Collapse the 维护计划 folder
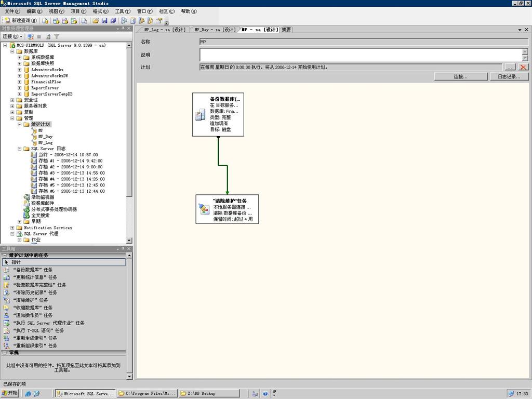The height and width of the screenshot is (399, 532). (19, 124)
